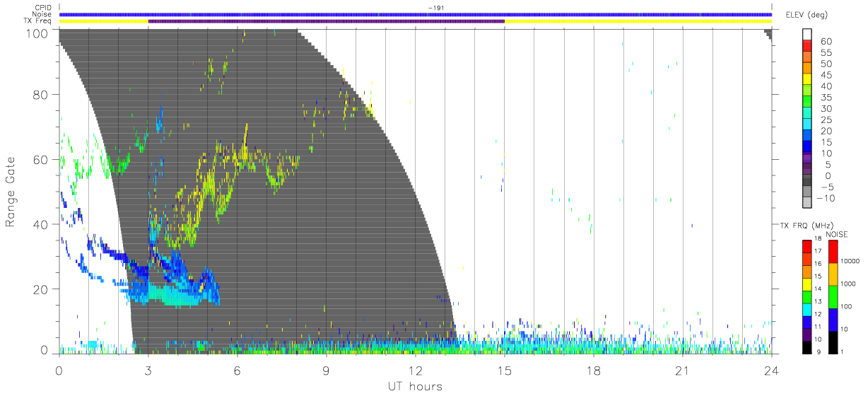This screenshot has height=401, width=868.
Task: Click the 40 tick label on Range Gate axis
Action: [x=40, y=224]
